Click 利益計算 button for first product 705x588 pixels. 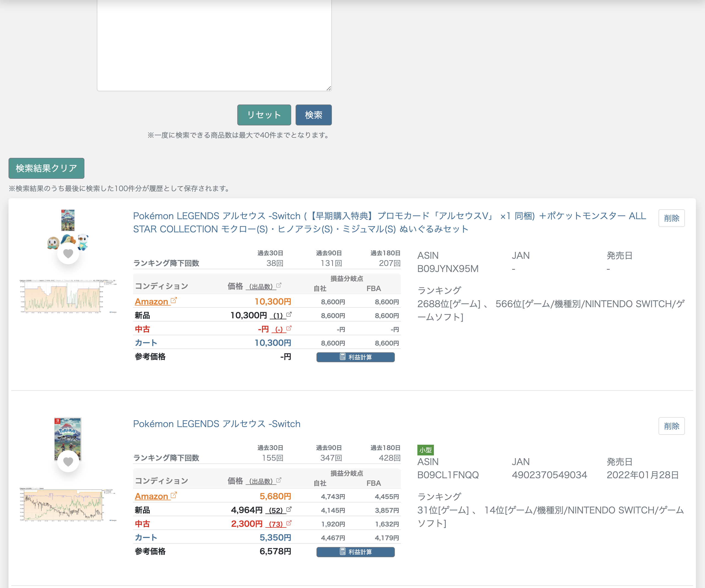pyautogui.click(x=356, y=357)
